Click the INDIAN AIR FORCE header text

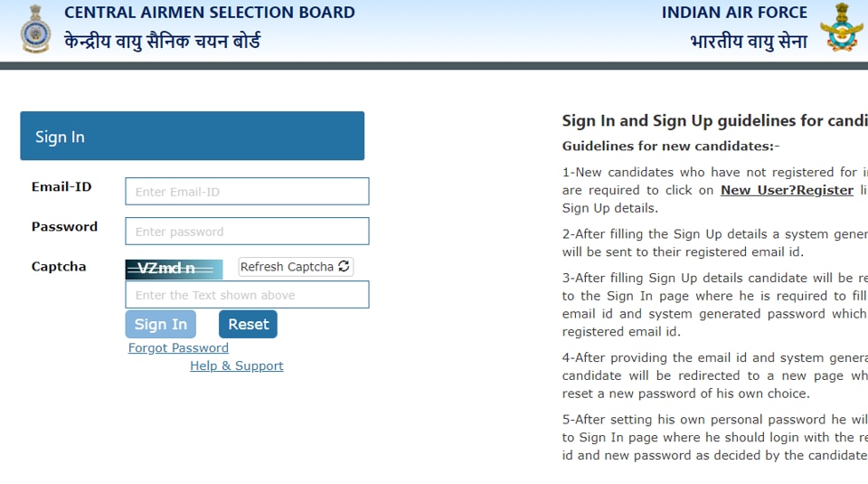coord(734,14)
